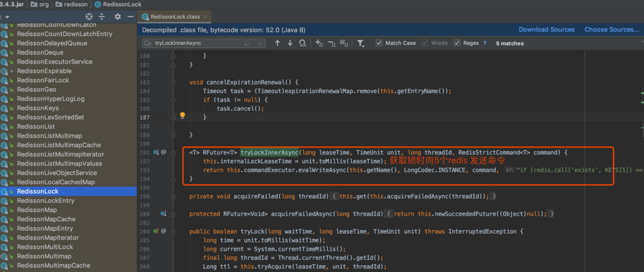Click the collapse all icon in project panel

pos(102,17)
